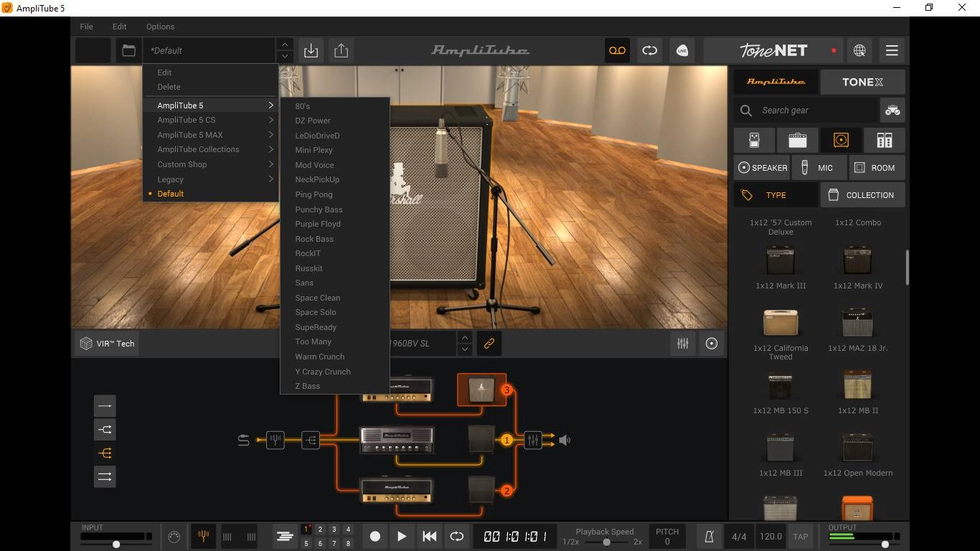
Task: Select the stomp pedal gear category icon
Action: point(754,140)
